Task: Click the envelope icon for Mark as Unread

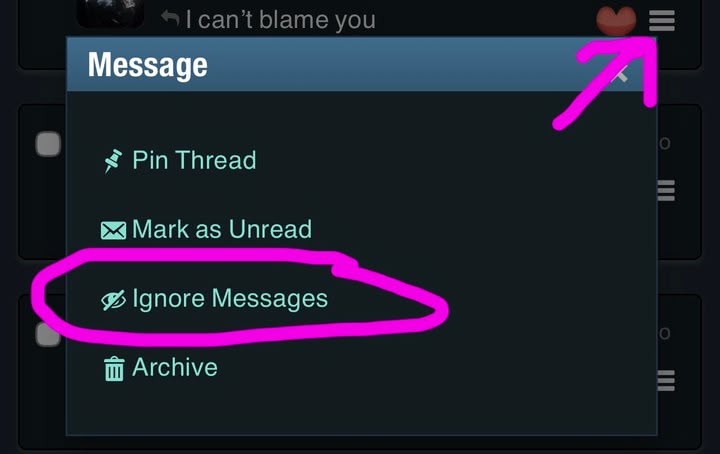Action: click(113, 230)
